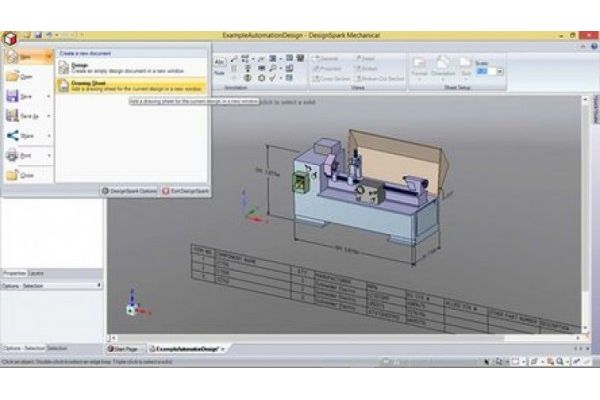Expand the Print submenu arrow

[x=49, y=156]
